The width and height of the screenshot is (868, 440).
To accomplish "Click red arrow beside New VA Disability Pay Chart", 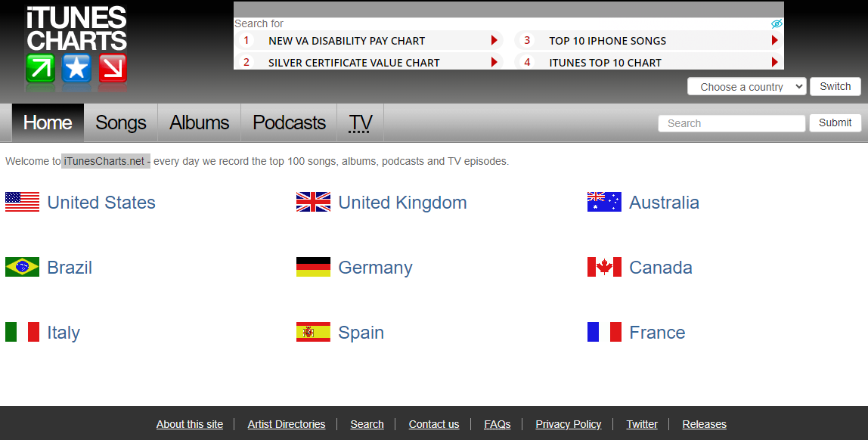I will 494,40.
